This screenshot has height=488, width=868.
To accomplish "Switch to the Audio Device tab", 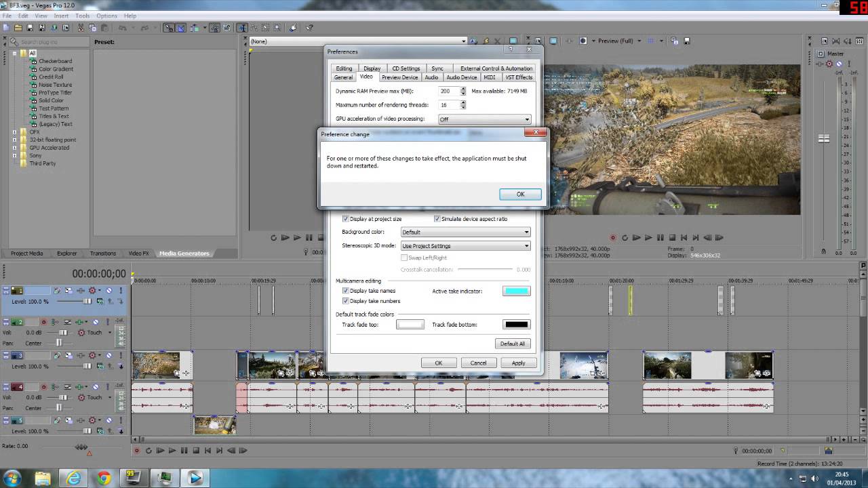I will [462, 77].
